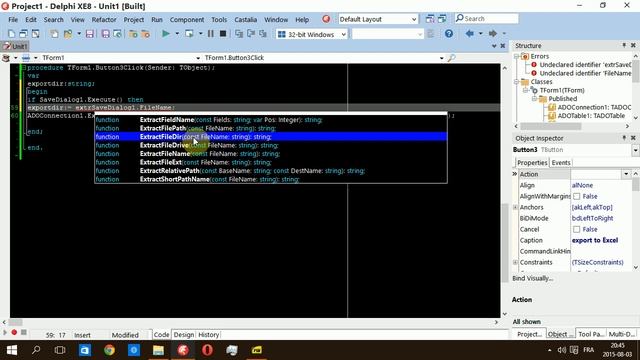The height and width of the screenshot is (360, 640).
Task: Click the editor horizontal scrollbar
Action: [250, 322]
